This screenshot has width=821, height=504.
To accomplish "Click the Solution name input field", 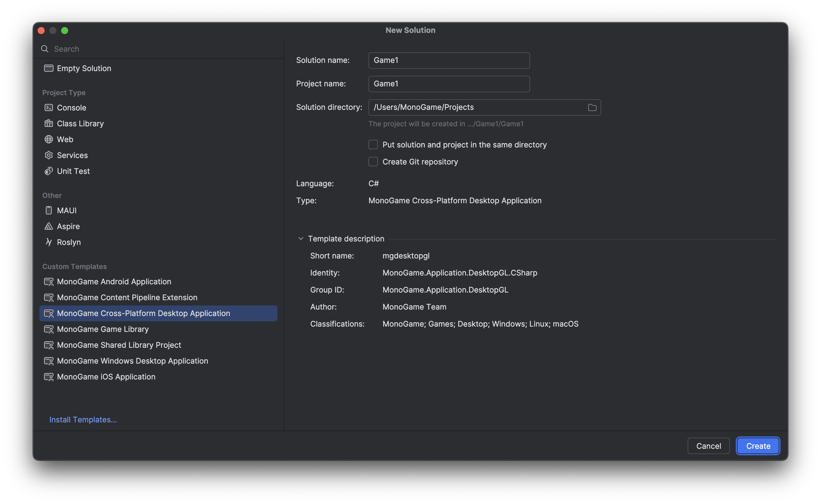I will point(449,60).
